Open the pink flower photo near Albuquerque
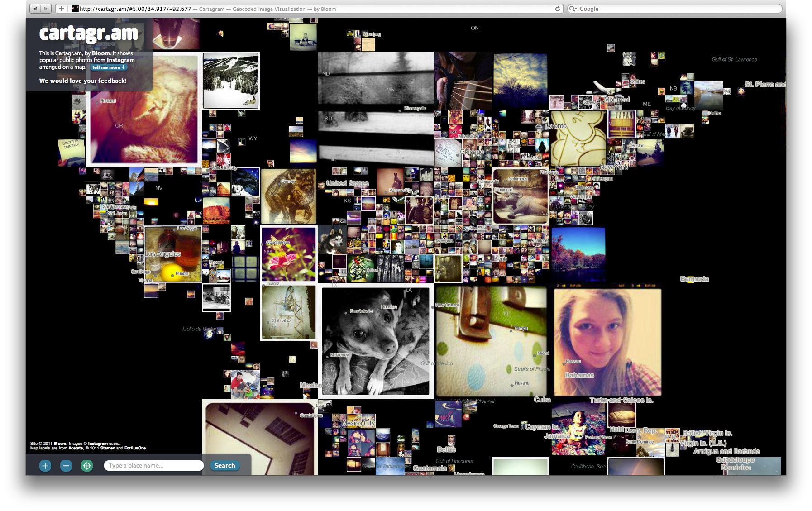The width and height of the screenshot is (812, 511). (289, 254)
